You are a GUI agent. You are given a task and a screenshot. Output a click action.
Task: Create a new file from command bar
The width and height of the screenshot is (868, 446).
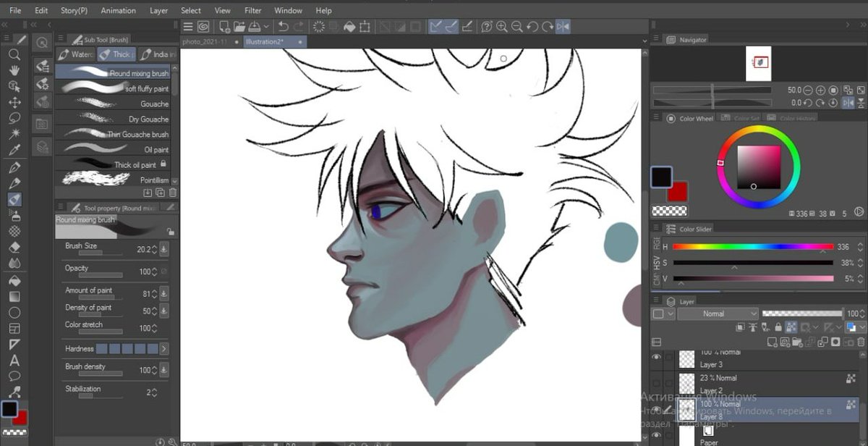(224, 27)
